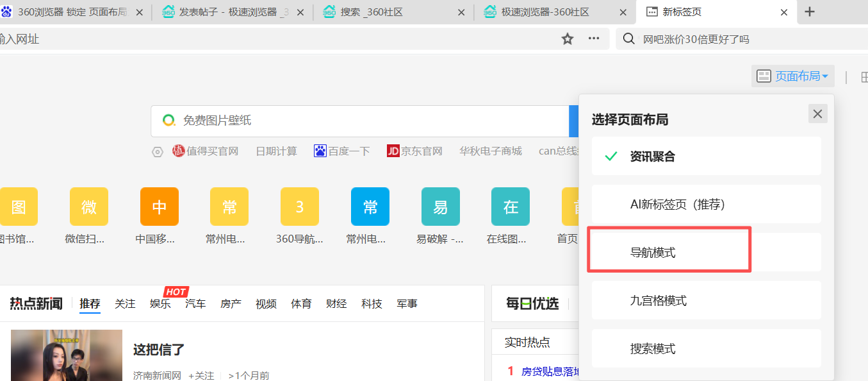The width and height of the screenshot is (868, 381).
Task: Read the 这把信了 news headline
Action: click(x=159, y=350)
